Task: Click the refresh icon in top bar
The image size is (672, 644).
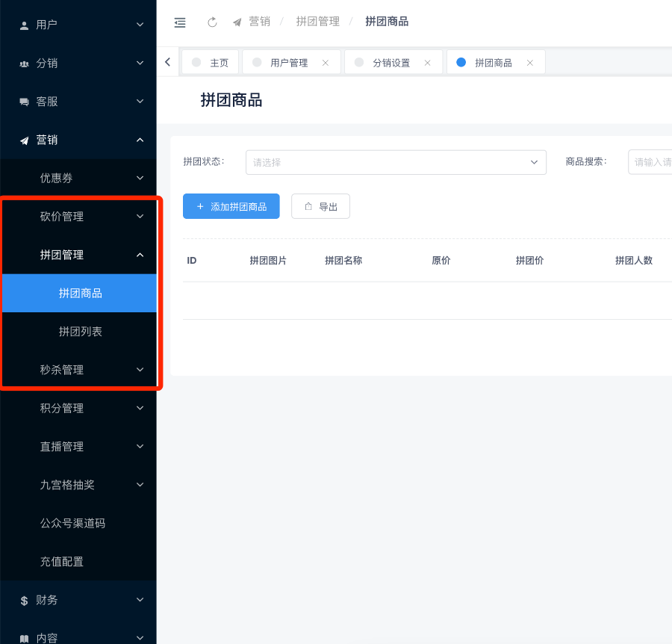Action: click(x=212, y=22)
